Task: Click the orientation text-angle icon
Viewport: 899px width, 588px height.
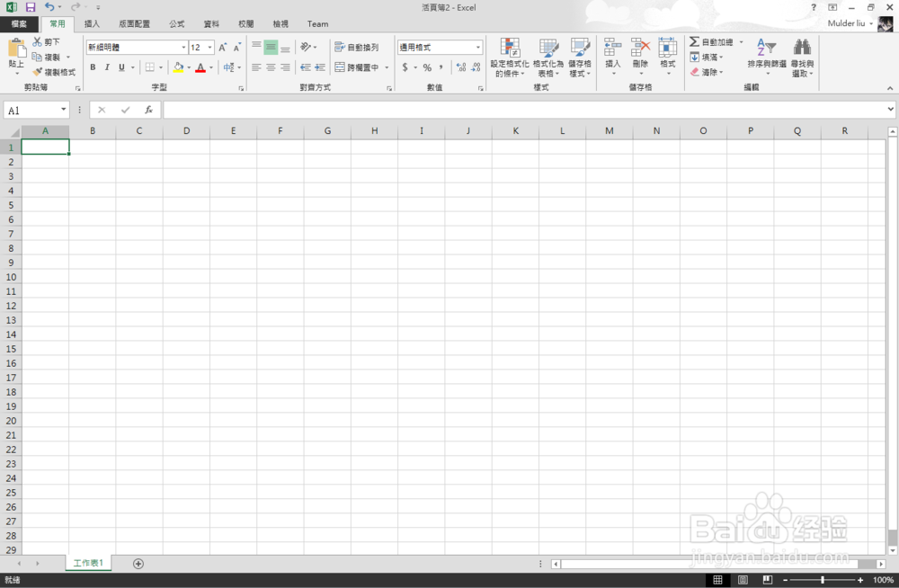Action: click(306, 47)
